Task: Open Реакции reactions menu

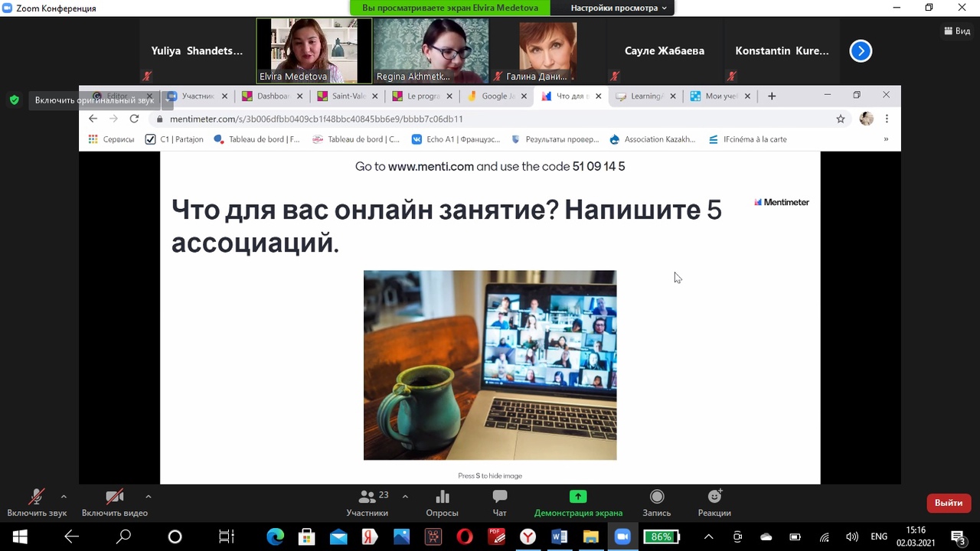Action: (714, 504)
